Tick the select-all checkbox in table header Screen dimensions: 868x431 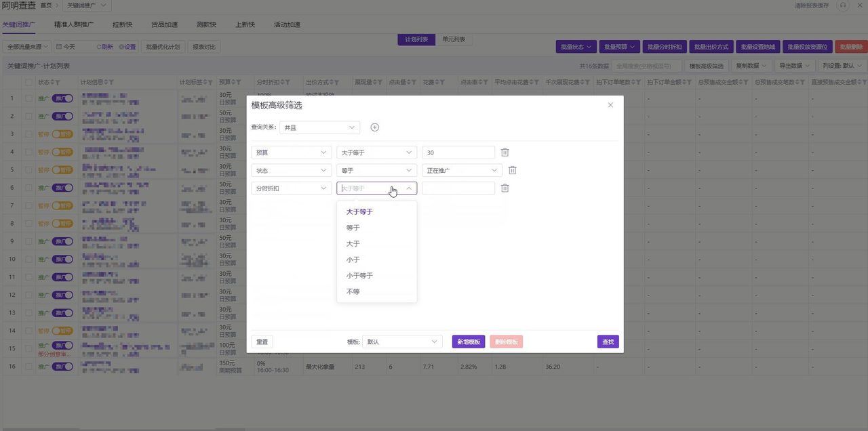tap(28, 82)
